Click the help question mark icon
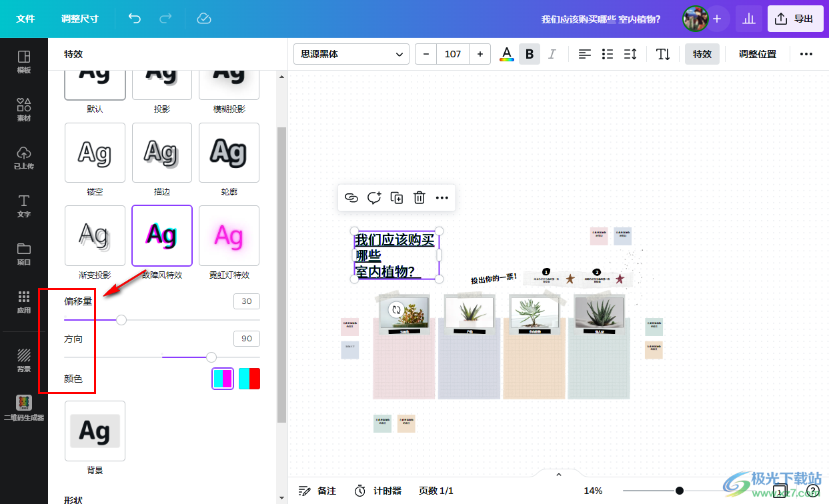The height and width of the screenshot is (504, 829). coord(812,491)
